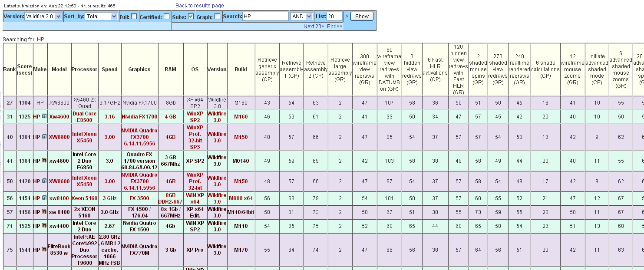Jump to the End>> results link
Image resolution: width=644 pixels, height=270 pixels.
click(x=335, y=26)
